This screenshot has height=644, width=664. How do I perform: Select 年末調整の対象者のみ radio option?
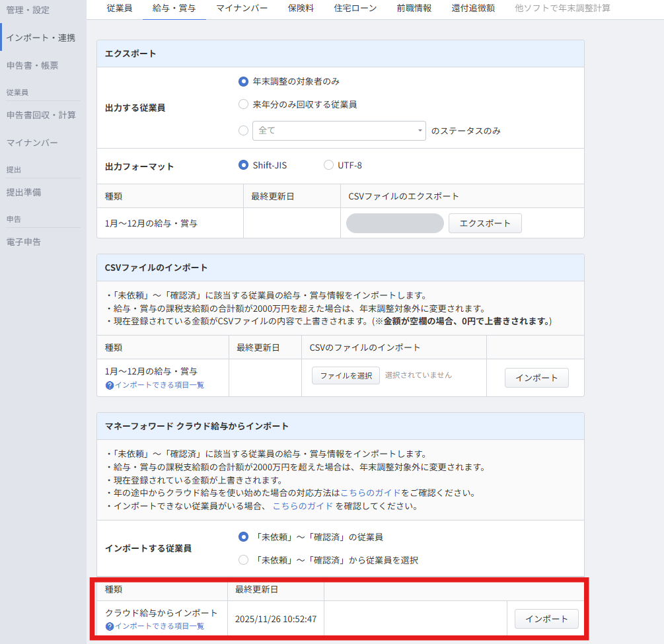(x=243, y=82)
